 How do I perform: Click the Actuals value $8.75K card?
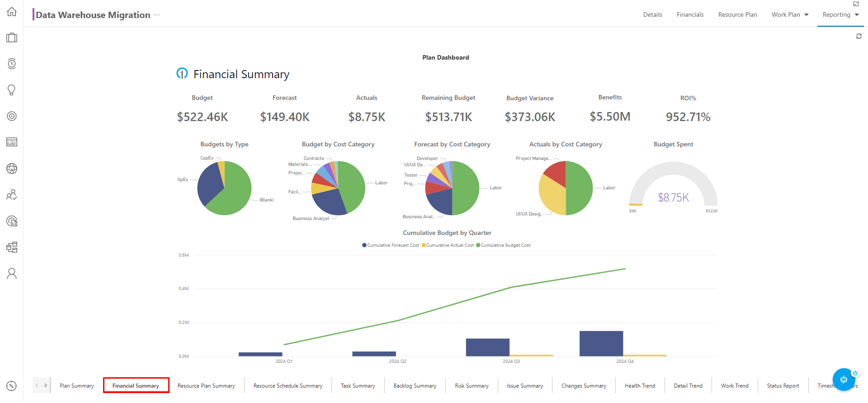pos(367,117)
